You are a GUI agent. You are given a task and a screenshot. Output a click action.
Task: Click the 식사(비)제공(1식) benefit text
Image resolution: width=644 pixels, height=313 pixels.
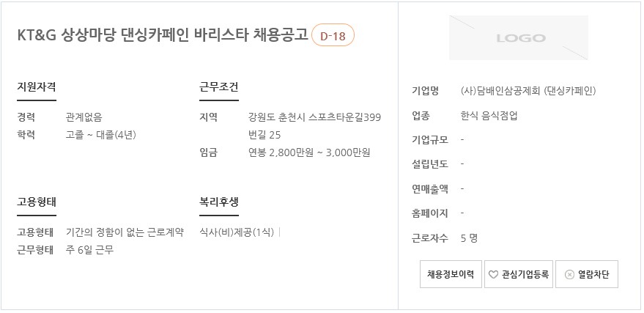(237, 232)
